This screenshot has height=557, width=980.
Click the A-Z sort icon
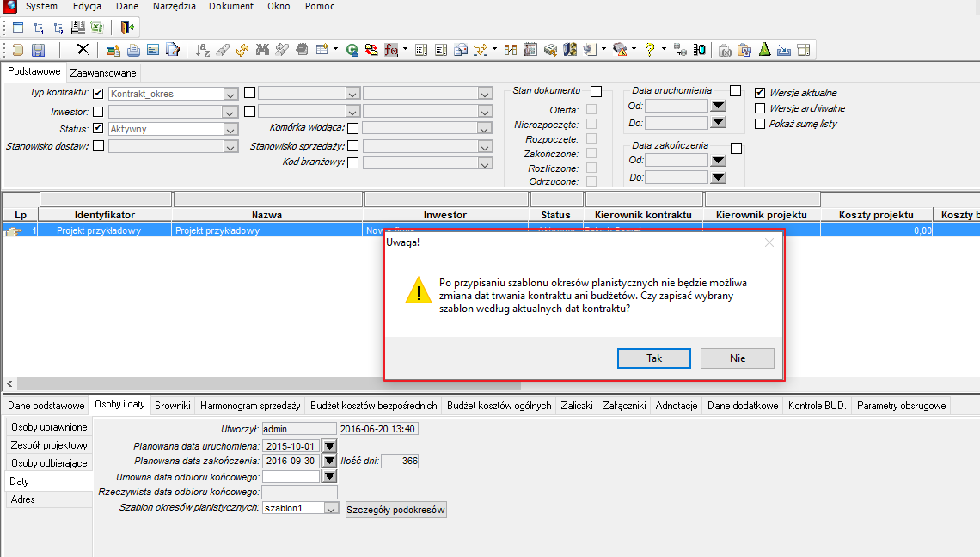tap(203, 50)
